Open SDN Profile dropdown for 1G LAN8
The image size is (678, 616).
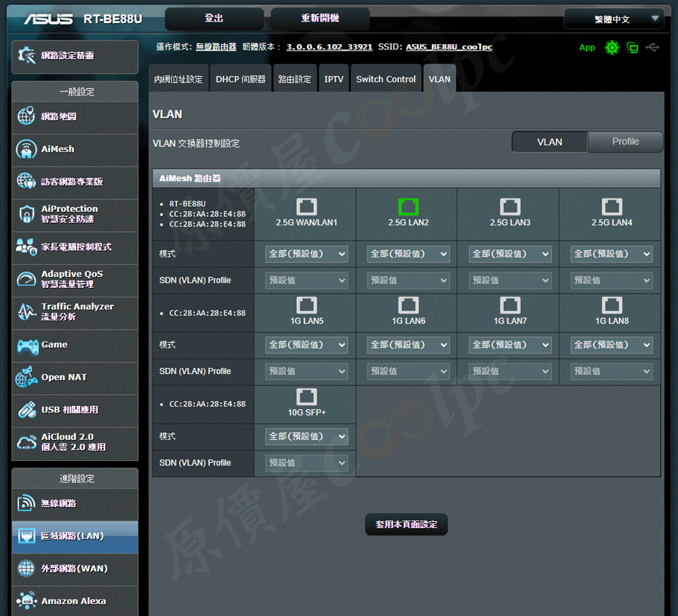(x=612, y=371)
